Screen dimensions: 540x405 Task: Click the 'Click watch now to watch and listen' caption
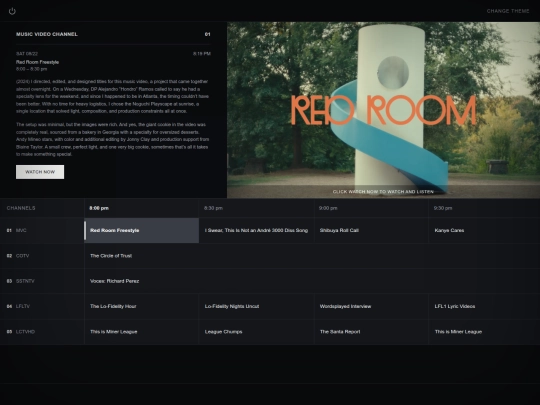pyautogui.click(x=383, y=191)
